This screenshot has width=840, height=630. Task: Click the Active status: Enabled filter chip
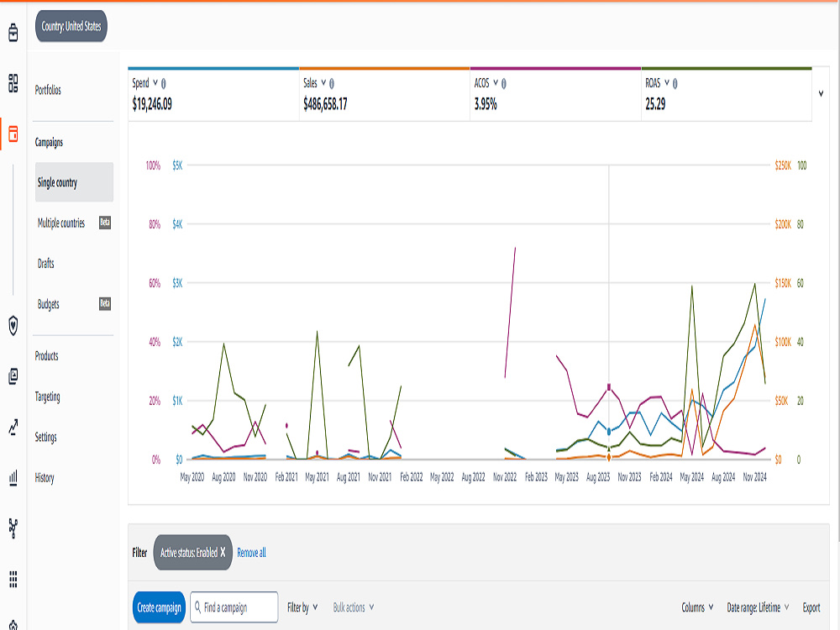(x=193, y=553)
